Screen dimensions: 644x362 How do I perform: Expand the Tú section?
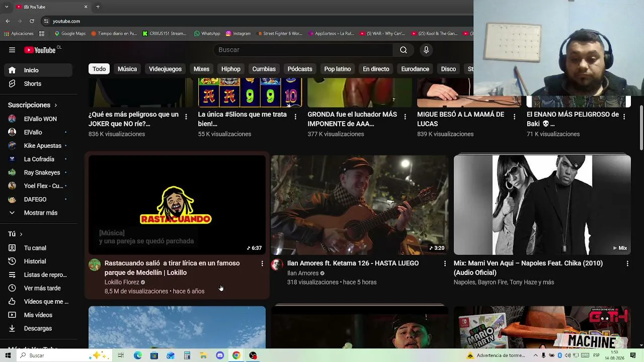[x=15, y=234]
